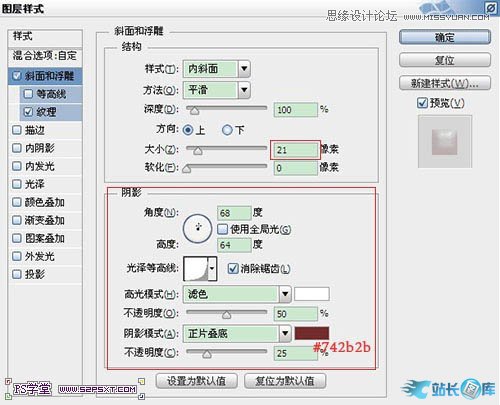Click the 新建样式 button

pyautogui.click(x=445, y=83)
